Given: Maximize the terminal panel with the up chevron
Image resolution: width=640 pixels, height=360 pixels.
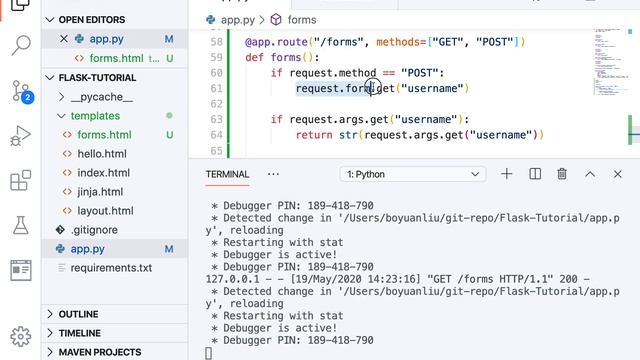Looking at the screenshot, I should tap(590, 174).
